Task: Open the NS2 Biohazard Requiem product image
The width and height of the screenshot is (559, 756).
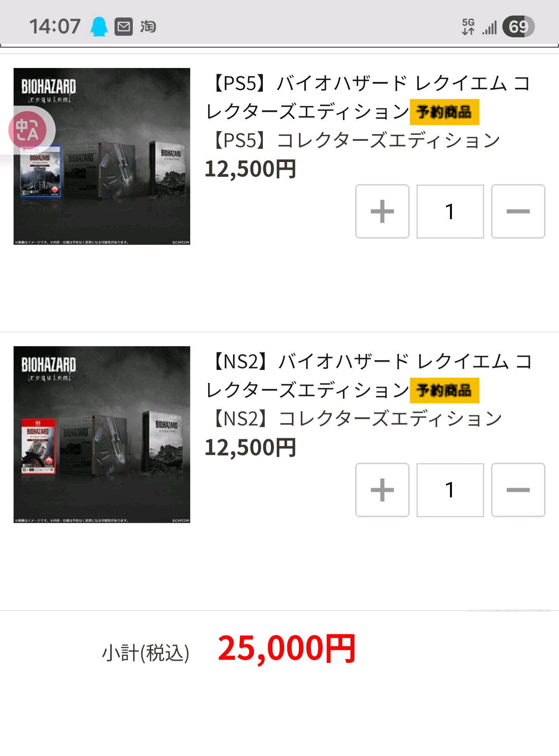Action: 102,434
